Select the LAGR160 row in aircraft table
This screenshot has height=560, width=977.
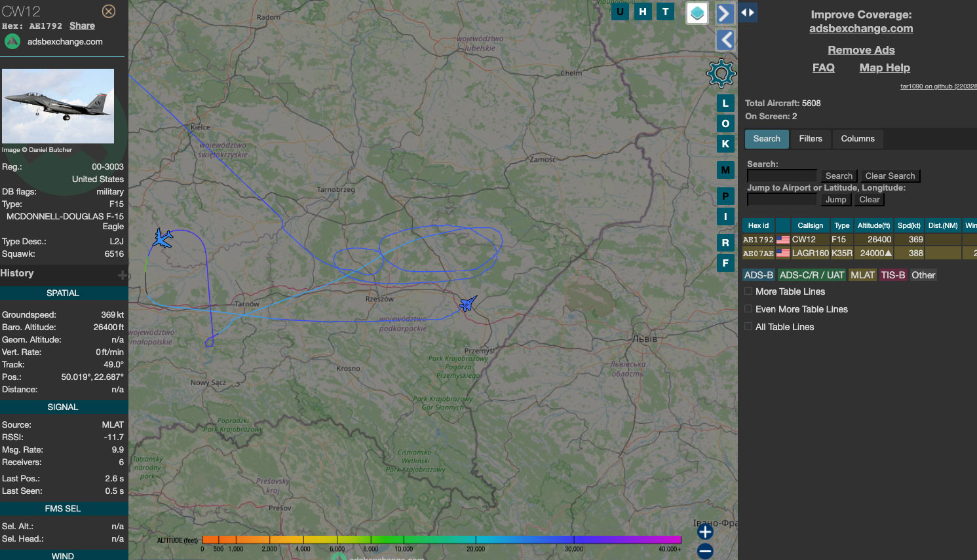pyautogui.click(x=859, y=253)
